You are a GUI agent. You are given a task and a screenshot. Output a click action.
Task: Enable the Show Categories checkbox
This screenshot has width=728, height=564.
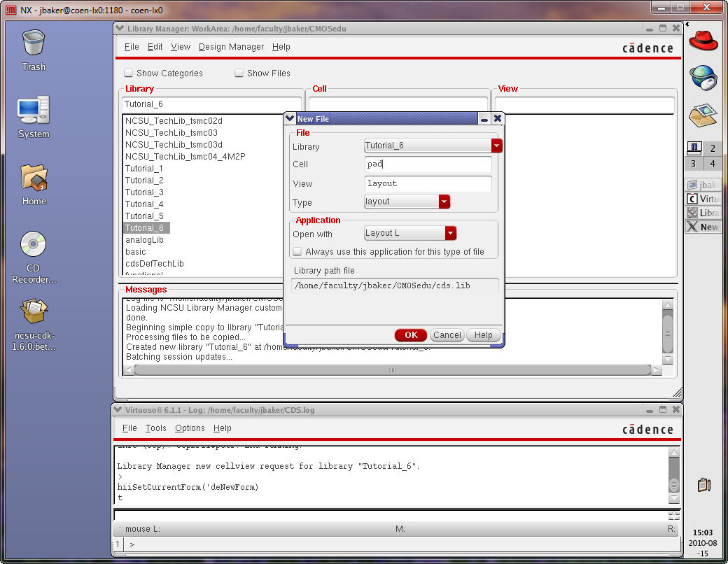point(129,73)
